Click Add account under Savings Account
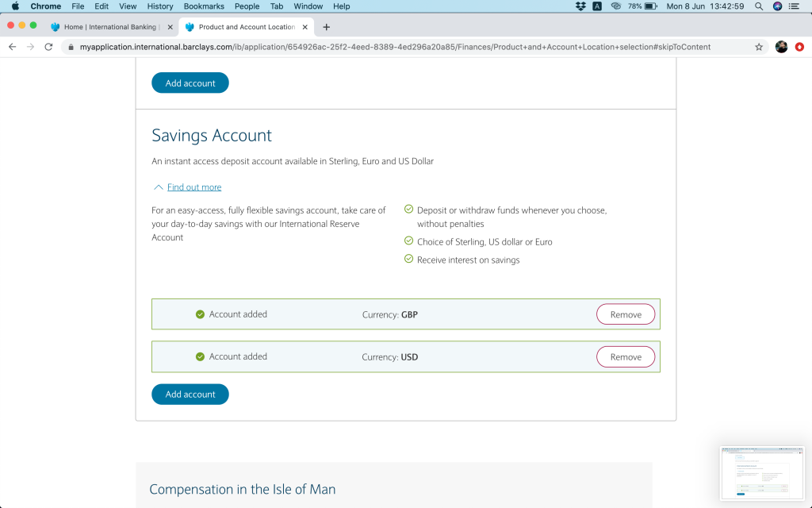This screenshot has width=812, height=508. pos(190,394)
